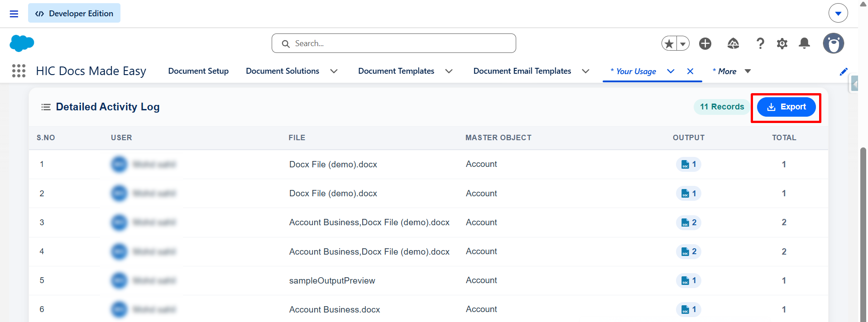Open the Document Setup tab
This screenshot has height=322, width=868.
pyautogui.click(x=198, y=71)
